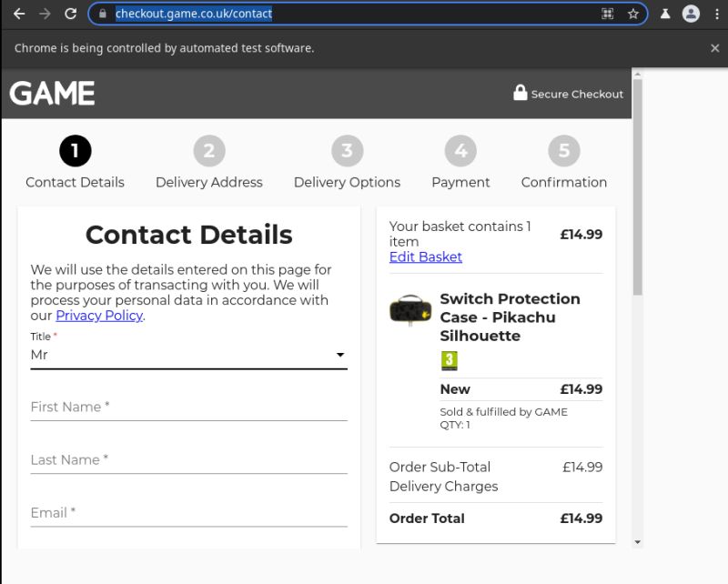
Task: Click the Payment step label
Action: click(x=460, y=183)
